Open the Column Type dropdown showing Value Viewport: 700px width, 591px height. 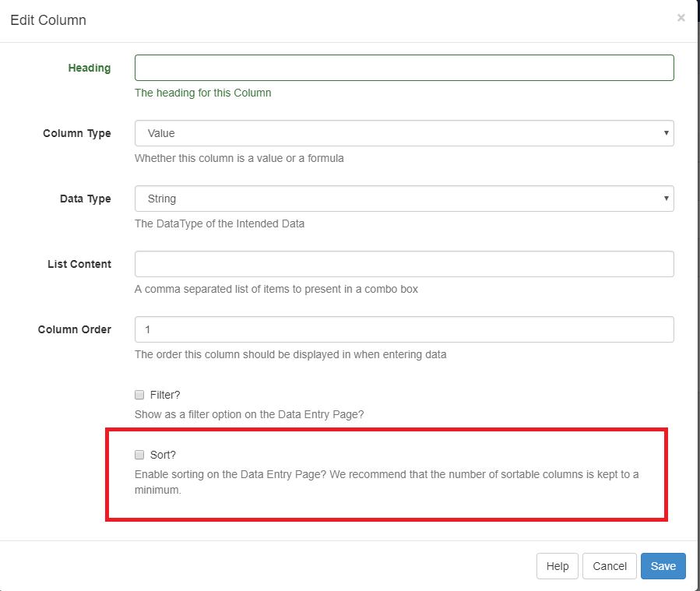click(404, 133)
